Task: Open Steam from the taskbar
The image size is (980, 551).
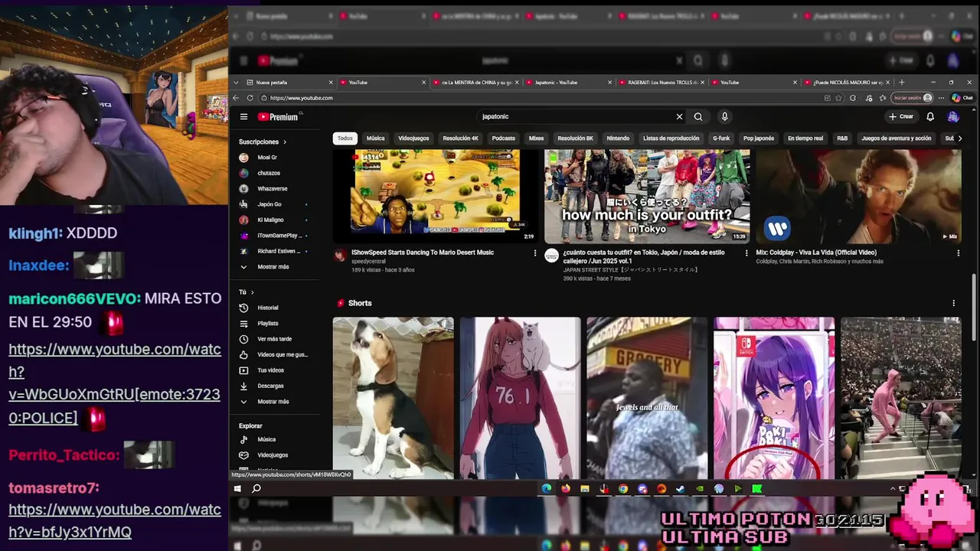Action: 680,489
